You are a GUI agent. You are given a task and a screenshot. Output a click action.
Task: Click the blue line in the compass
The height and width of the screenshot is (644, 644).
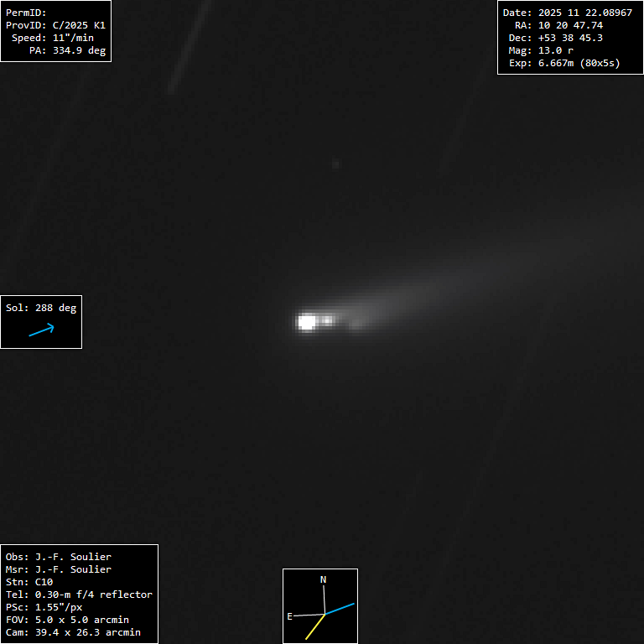(x=340, y=608)
